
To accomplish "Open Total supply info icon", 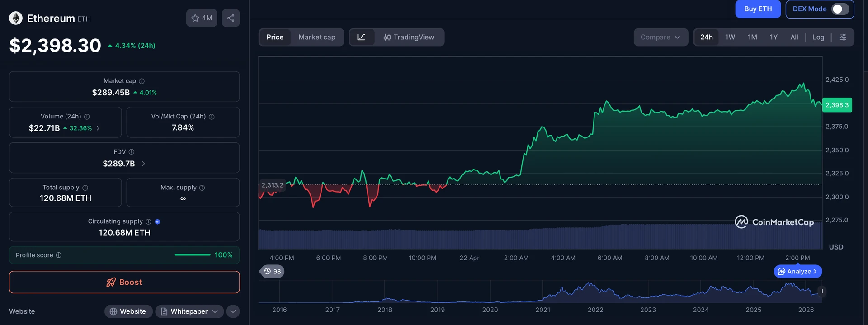I will 85,188.
